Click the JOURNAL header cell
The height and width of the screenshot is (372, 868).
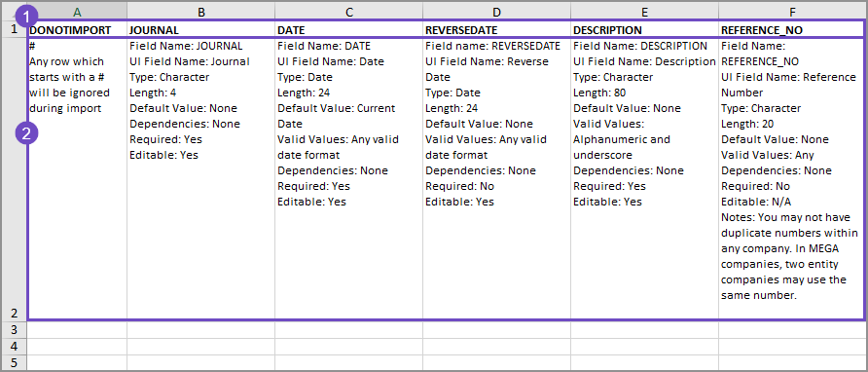201,30
